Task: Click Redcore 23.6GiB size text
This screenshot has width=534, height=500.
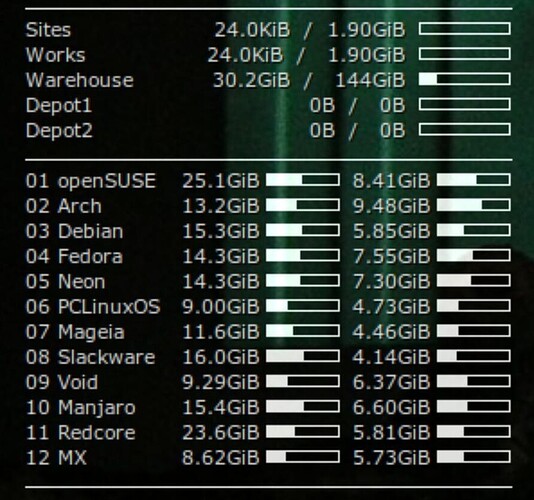Action: click(x=221, y=433)
